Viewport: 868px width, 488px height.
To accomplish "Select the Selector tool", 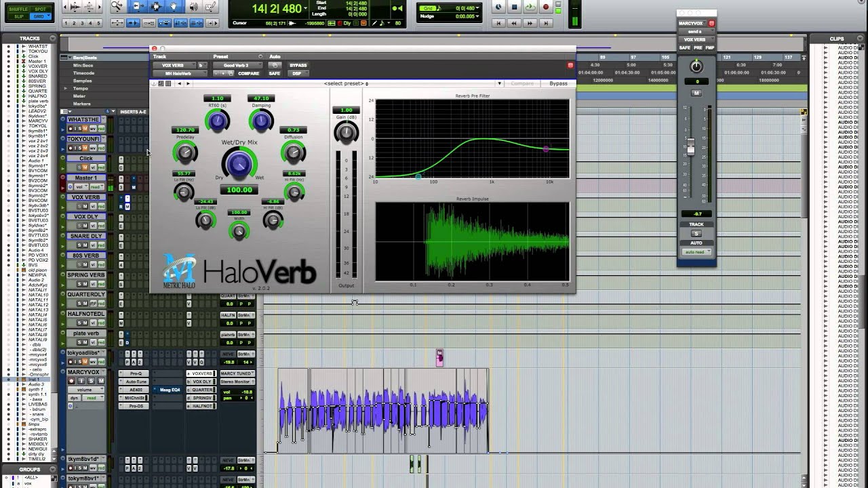I will 156,7.
